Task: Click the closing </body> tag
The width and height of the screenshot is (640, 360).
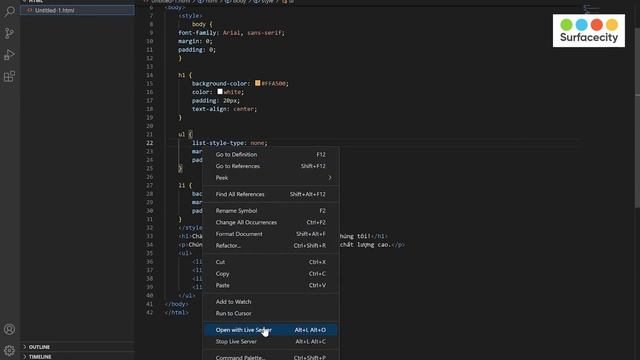Action: [x=177, y=304]
